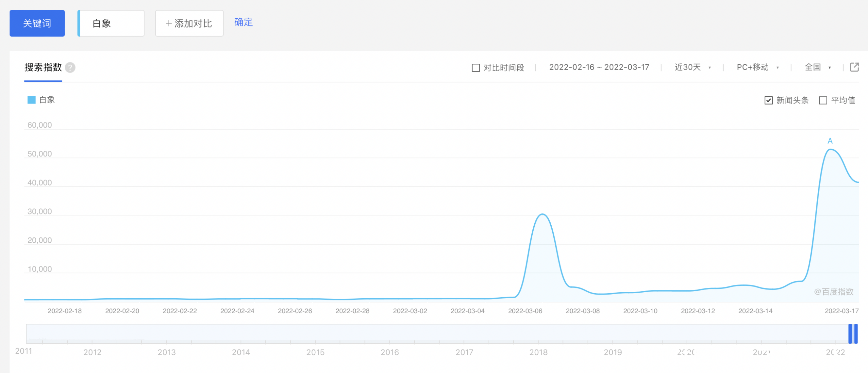Click the export share icon
Image resolution: width=868 pixels, height=373 pixels.
pos(854,67)
